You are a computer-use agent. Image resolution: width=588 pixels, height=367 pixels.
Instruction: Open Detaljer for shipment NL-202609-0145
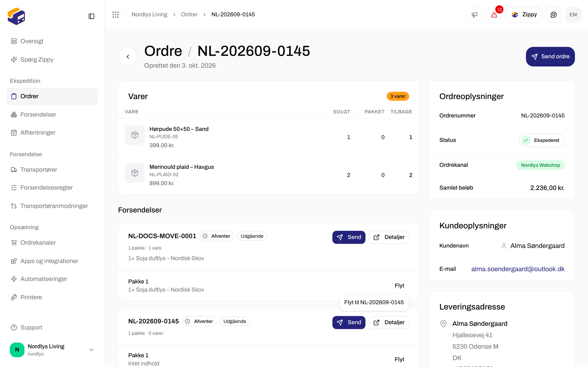[x=389, y=322]
